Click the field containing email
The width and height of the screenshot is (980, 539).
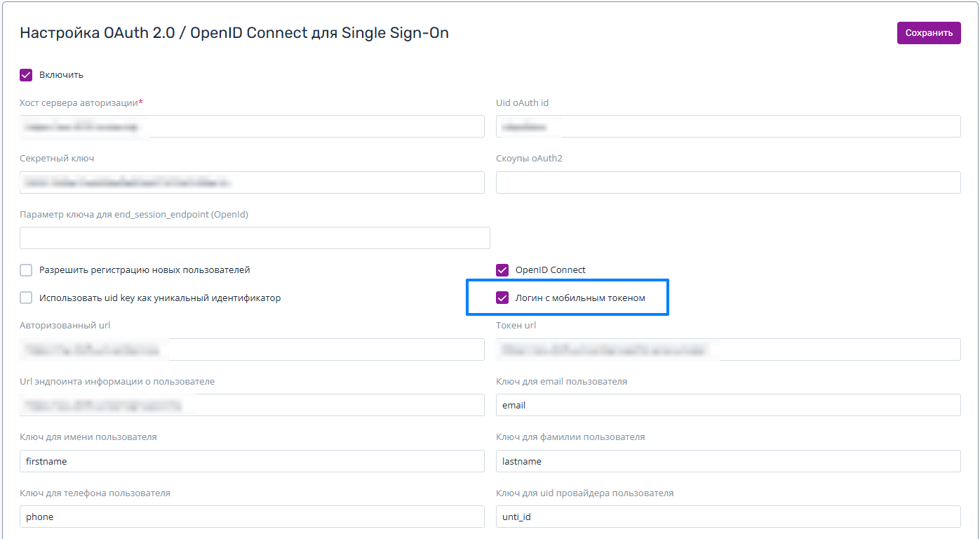coord(727,405)
